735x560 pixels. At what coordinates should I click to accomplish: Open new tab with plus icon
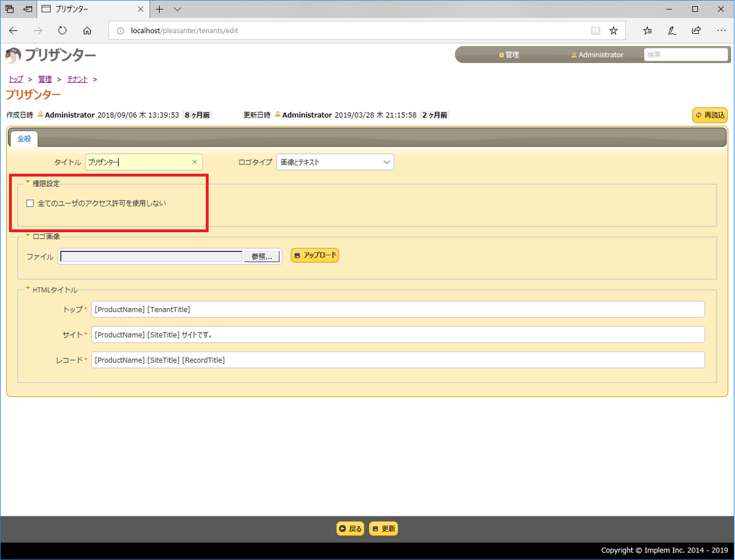click(159, 9)
